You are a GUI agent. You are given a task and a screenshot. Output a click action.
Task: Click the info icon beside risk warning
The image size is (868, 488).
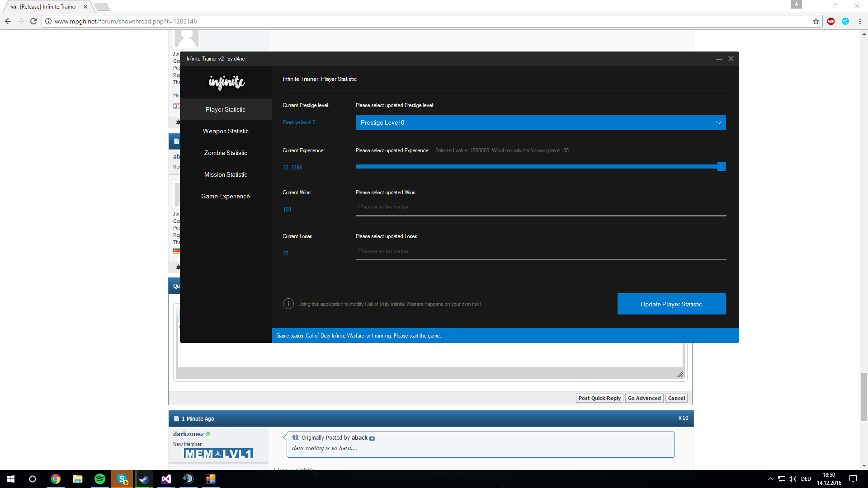[x=288, y=304]
